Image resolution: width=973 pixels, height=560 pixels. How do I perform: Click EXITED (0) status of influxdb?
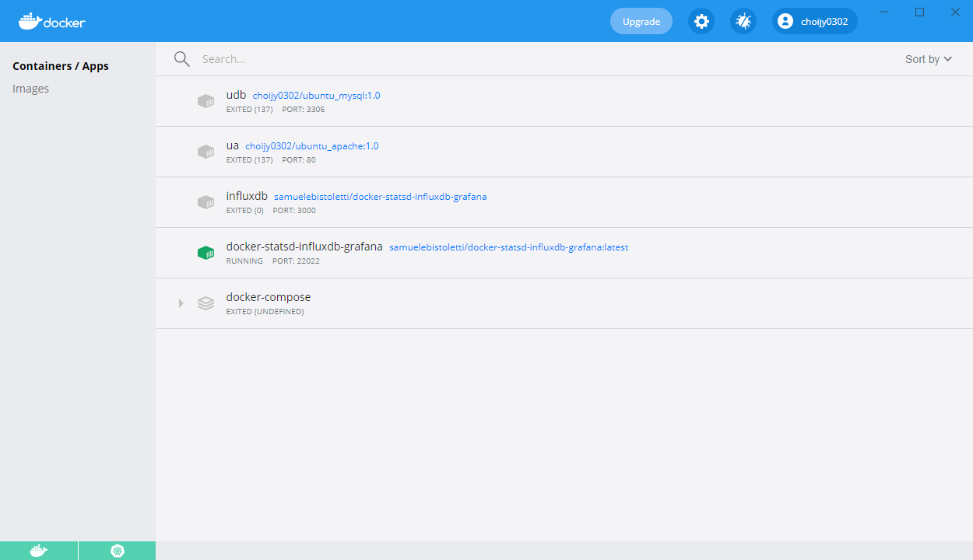[x=244, y=211]
